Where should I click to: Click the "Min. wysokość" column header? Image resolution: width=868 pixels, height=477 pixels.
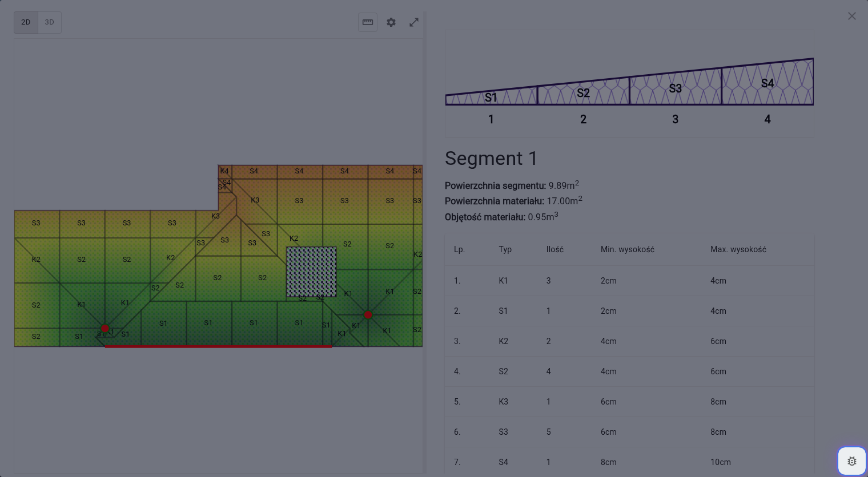tap(628, 249)
